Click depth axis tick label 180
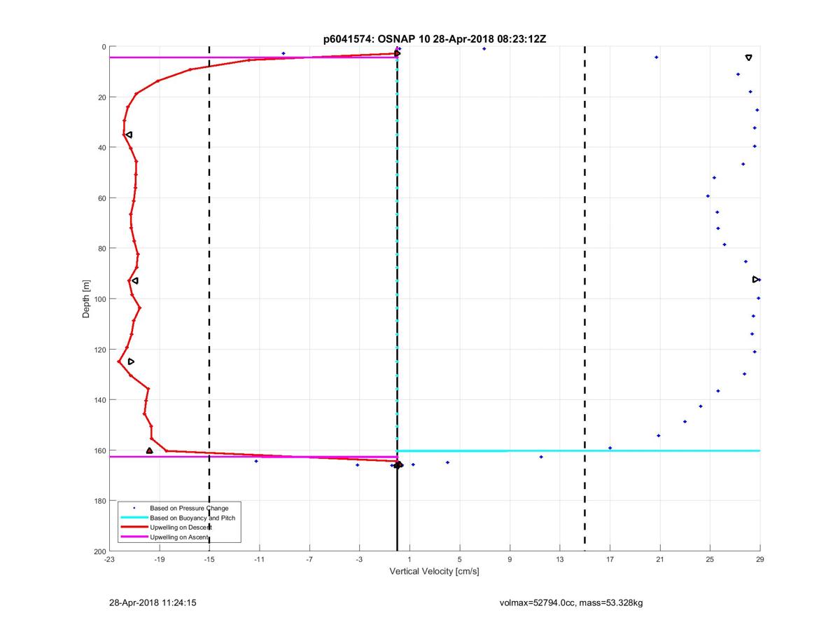Screen dimensions: 840x620 click(x=99, y=501)
